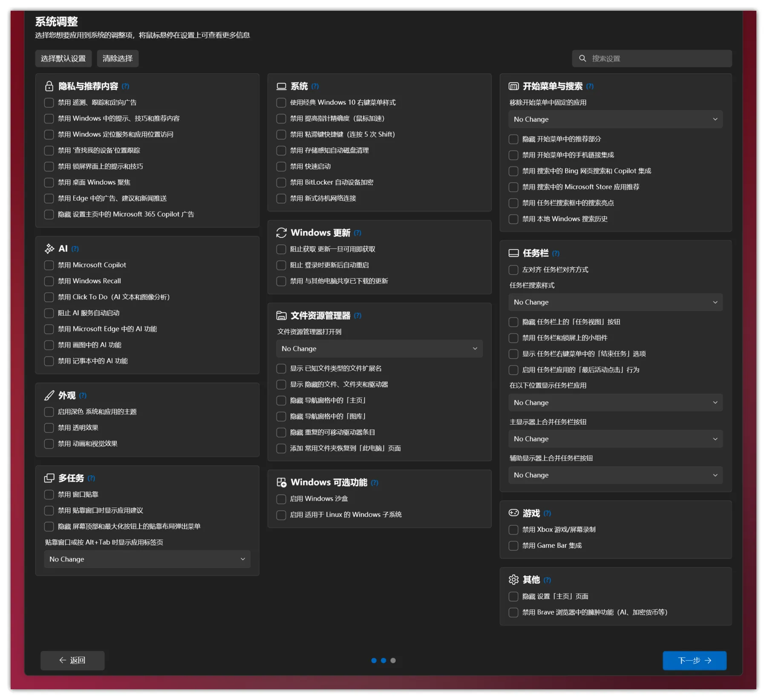Open help icon beside Windows 更新
The height and width of the screenshot is (700, 767).
358,233
